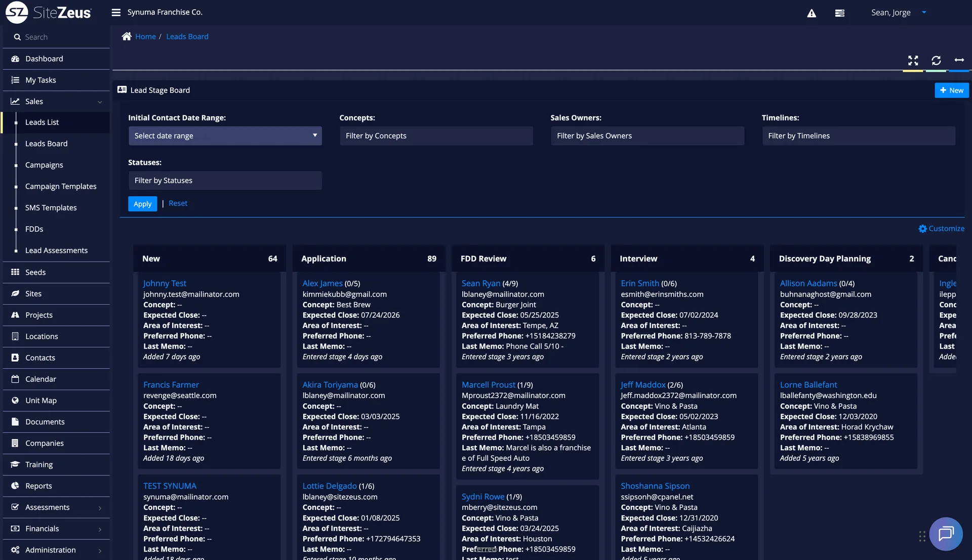This screenshot has width=972, height=560.
Task: Toggle the hamburger menu icon
Action: point(116,12)
